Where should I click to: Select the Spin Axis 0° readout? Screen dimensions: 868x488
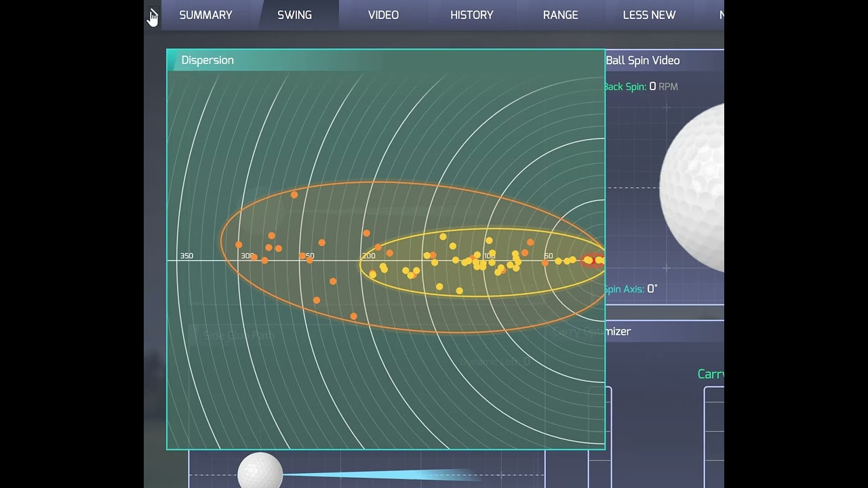[x=631, y=289]
